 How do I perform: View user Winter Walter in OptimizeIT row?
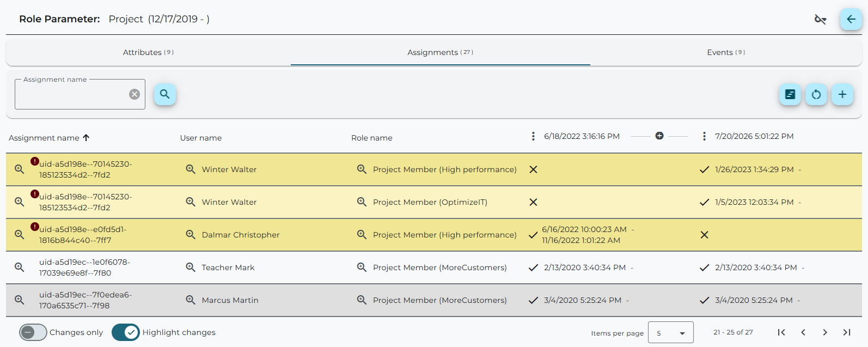pyautogui.click(x=191, y=202)
